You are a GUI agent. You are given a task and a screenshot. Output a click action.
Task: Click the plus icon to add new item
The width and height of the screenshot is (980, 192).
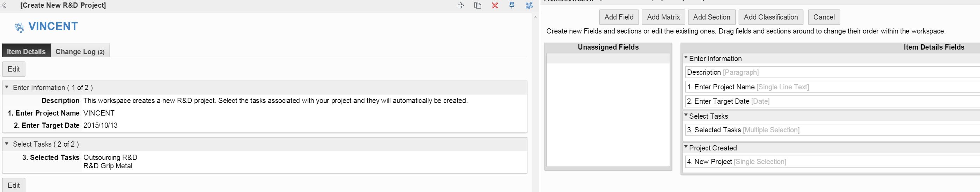pos(461,5)
